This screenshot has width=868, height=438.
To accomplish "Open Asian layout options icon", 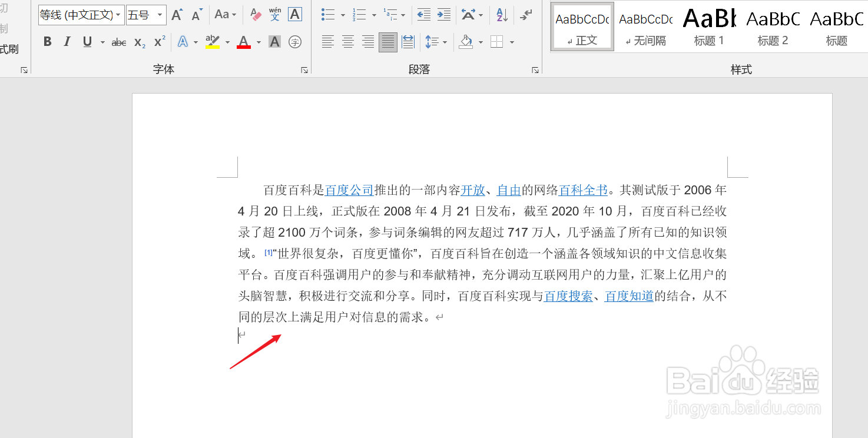I will tap(469, 15).
